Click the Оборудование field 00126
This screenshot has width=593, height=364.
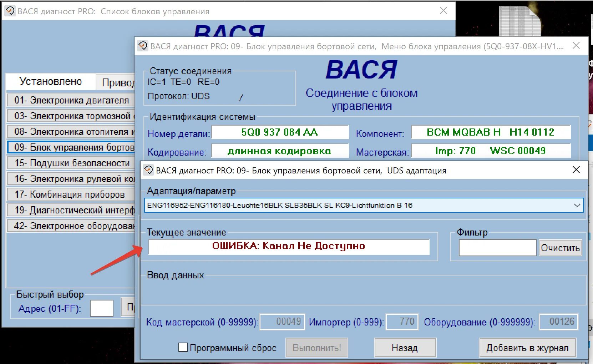[558, 322]
